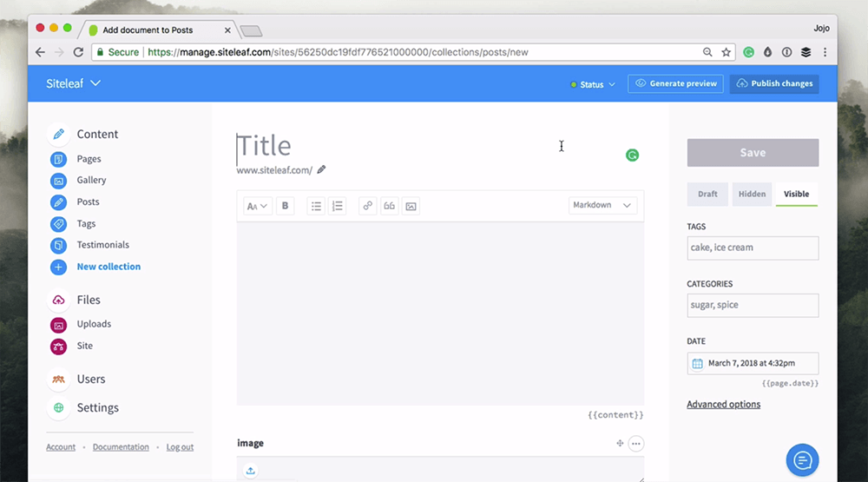Image resolution: width=868 pixels, height=482 pixels.
Task: Click the Save button
Action: click(753, 153)
